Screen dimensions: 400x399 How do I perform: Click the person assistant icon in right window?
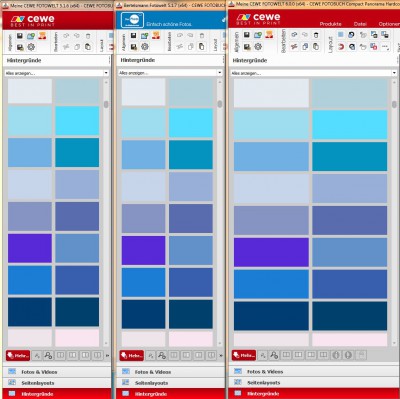pyautogui.click(x=269, y=35)
